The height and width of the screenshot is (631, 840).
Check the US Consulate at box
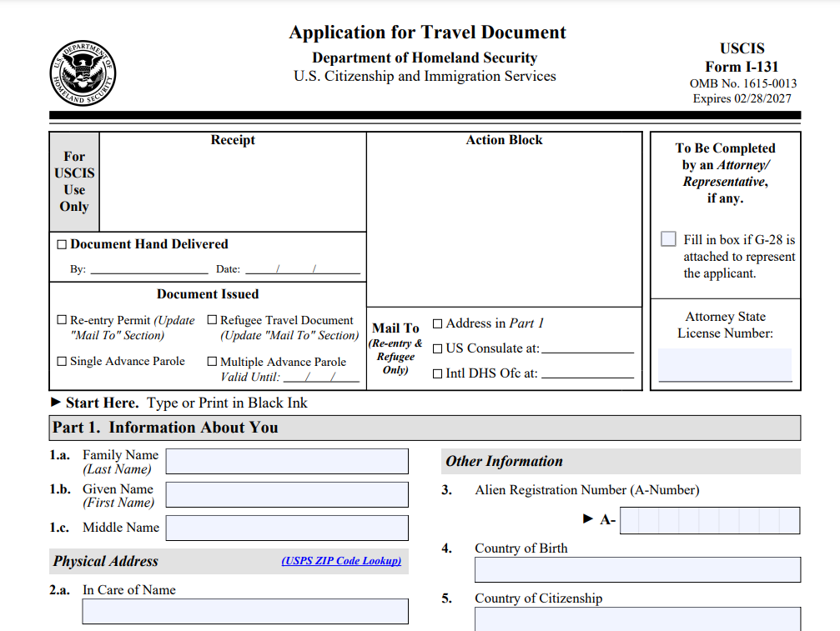(438, 349)
